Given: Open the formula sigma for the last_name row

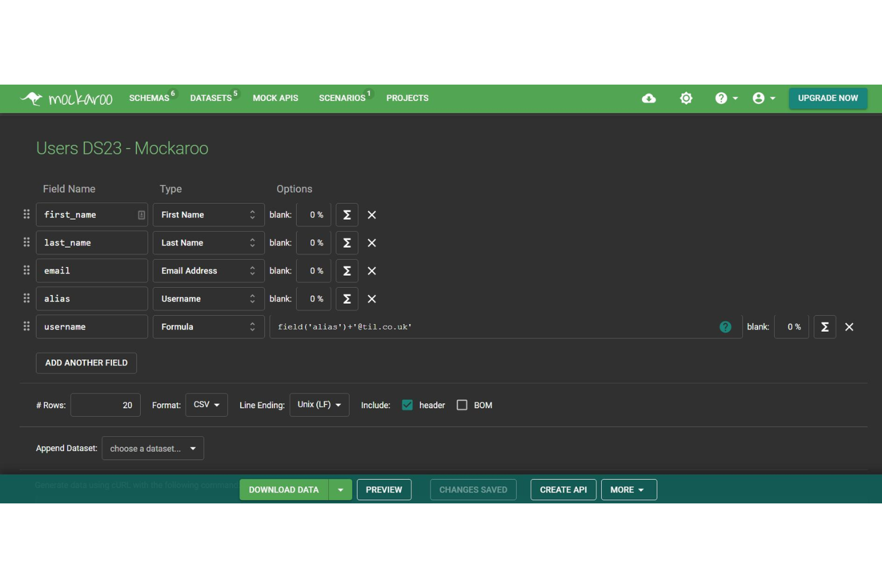Looking at the screenshot, I should point(347,243).
